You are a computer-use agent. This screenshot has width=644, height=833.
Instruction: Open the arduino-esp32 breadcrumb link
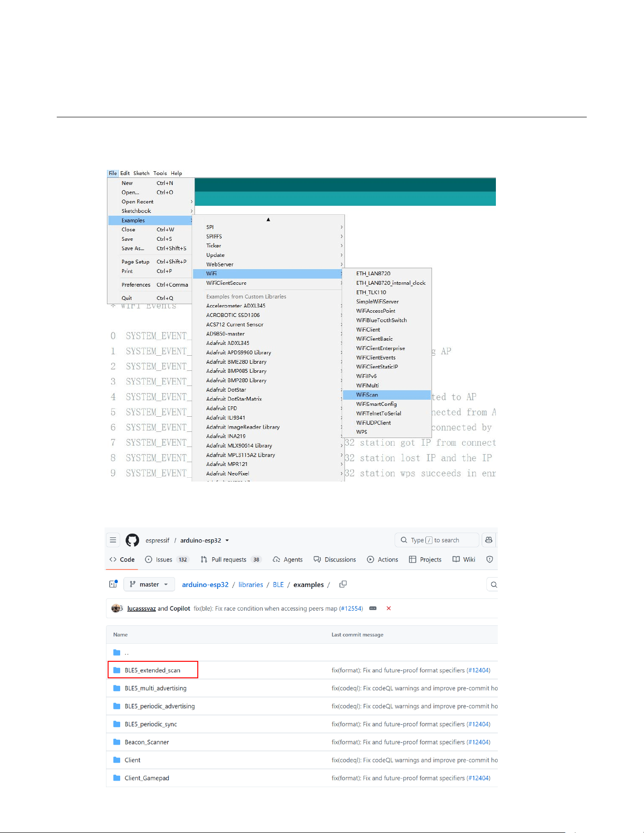(x=205, y=585)
